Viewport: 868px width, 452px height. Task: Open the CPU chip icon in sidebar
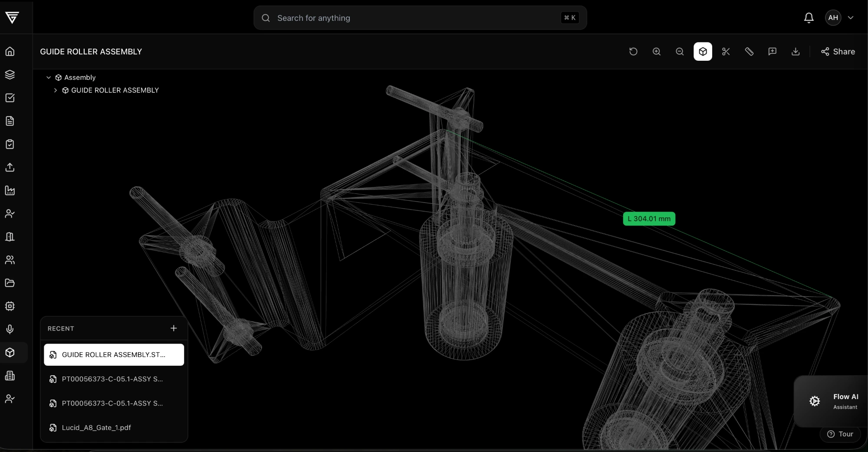pyautogui.click(x=10, y=306)
